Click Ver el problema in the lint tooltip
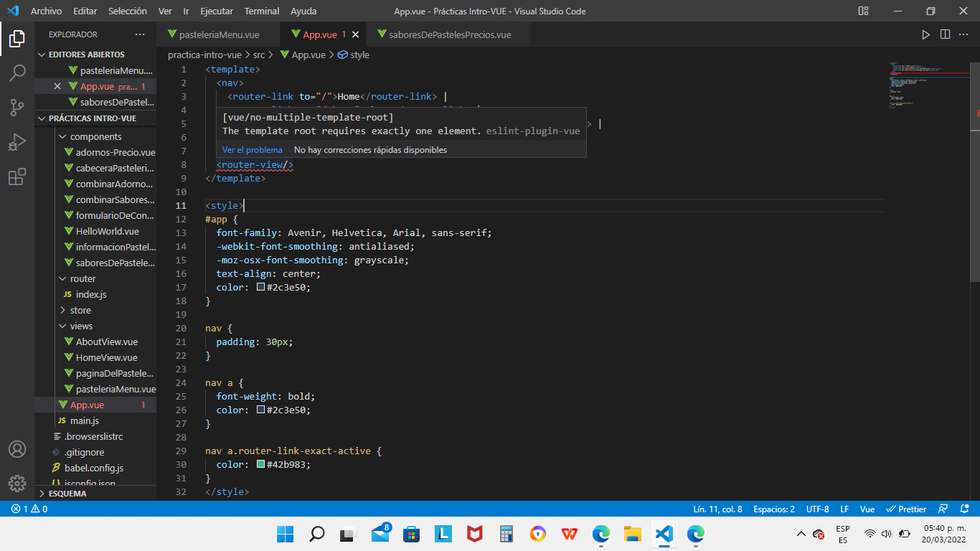Image resolution: width=980 pixels, height=551 pixels. coord(252,149)
